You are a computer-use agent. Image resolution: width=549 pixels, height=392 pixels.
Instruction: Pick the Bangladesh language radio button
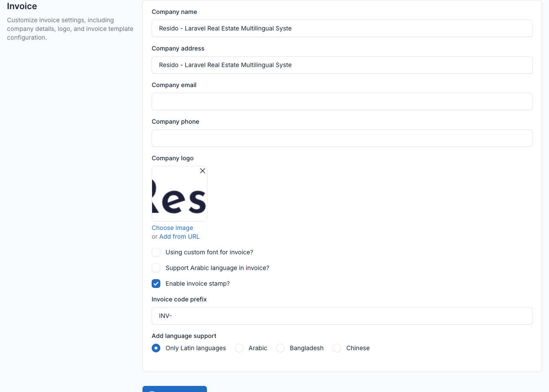click(x=280, y=348)
